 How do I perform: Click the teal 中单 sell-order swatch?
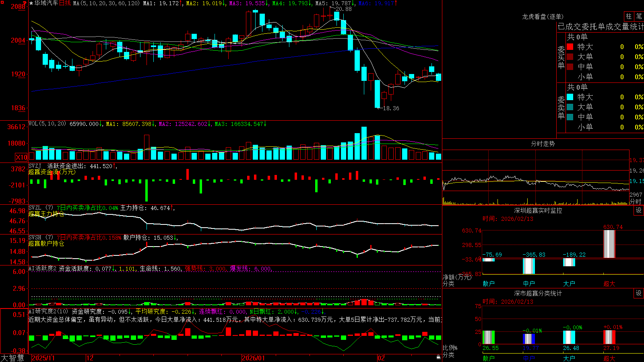570,117
